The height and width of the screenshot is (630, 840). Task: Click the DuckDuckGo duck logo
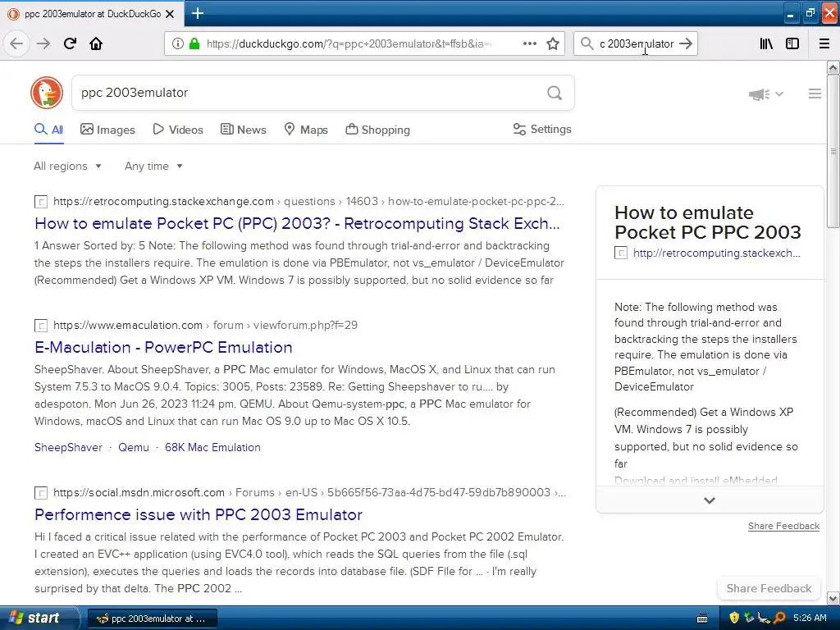point(47,93)
